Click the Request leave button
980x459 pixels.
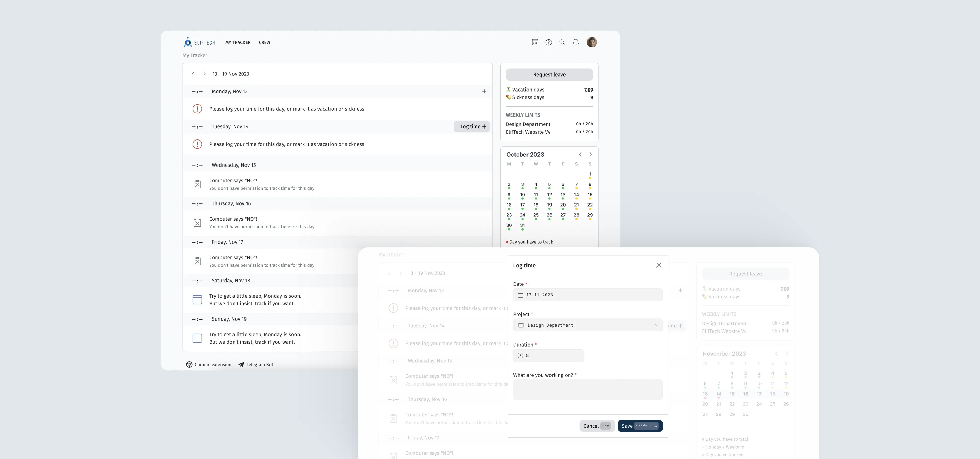(549, 74)
